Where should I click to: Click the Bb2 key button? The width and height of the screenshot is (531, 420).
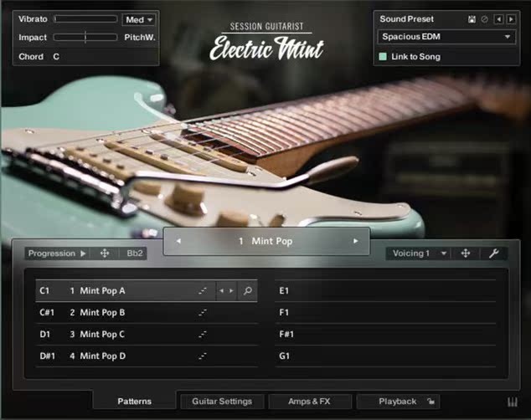pos(134,254)
